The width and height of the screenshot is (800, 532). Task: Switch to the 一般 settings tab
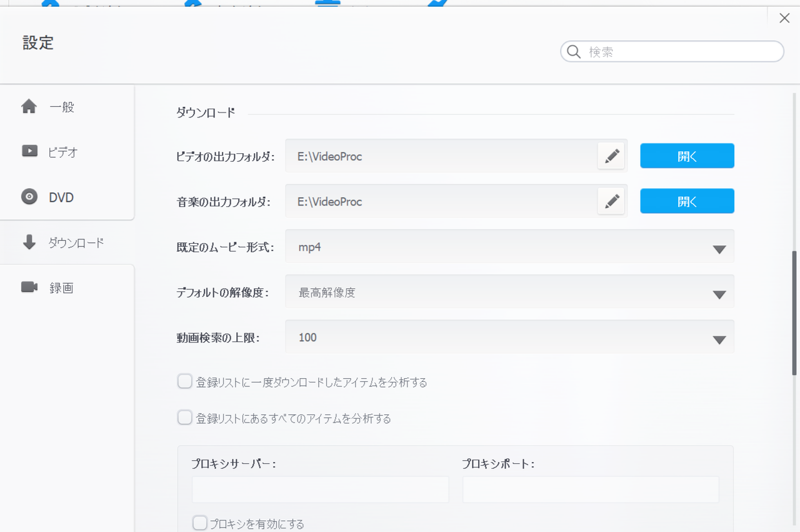pyautogui.click(x=67, y=107)
